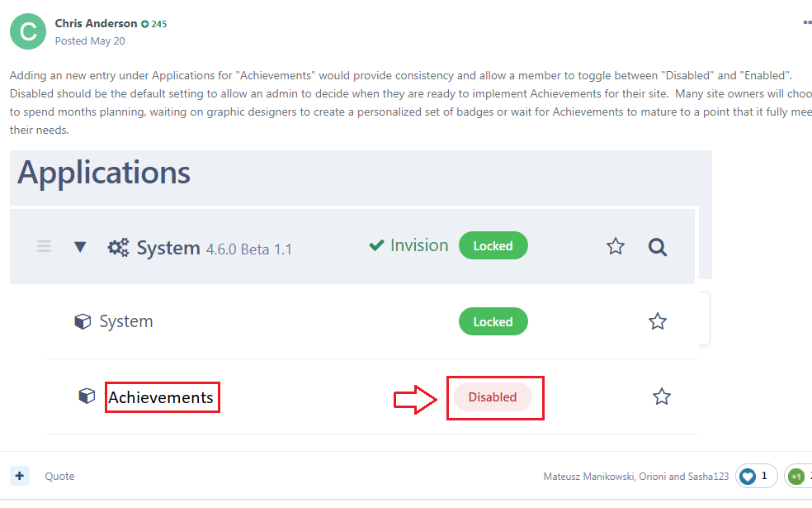The image size is (812, 508).
Task: Click the gears icon next to System 4.6.0
Action: [118, 247]
